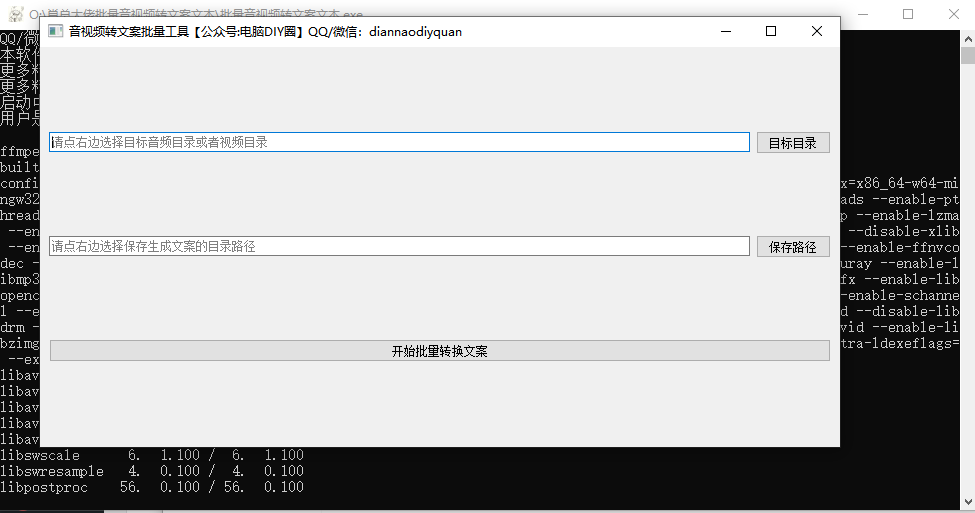Minimize the 音视频转文案批量工具 window
This screenshot has height=513, width=975.
point(726,31)
